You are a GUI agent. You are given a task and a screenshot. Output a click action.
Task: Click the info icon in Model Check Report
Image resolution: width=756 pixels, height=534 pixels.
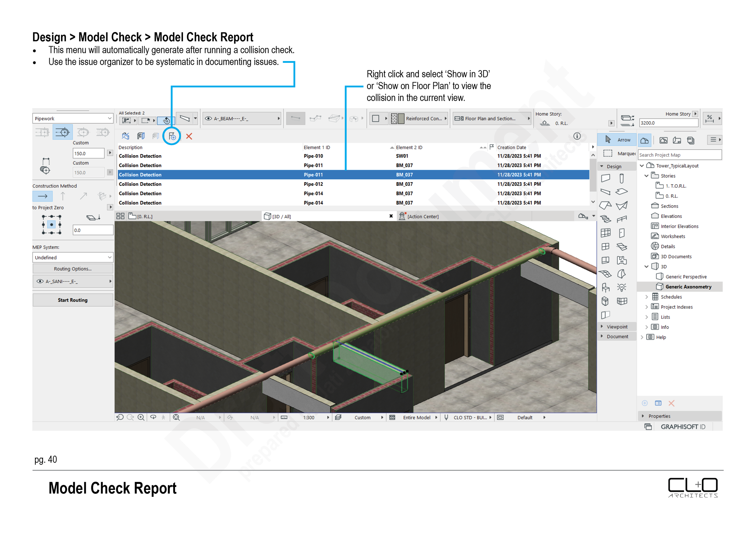point(577,136)
